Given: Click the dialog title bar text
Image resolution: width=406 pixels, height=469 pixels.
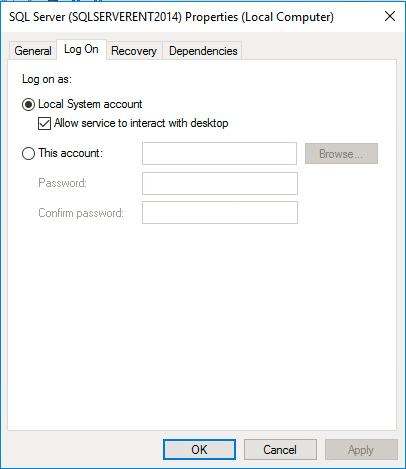Looking at the screenshot, I should (x=171, y=17).
